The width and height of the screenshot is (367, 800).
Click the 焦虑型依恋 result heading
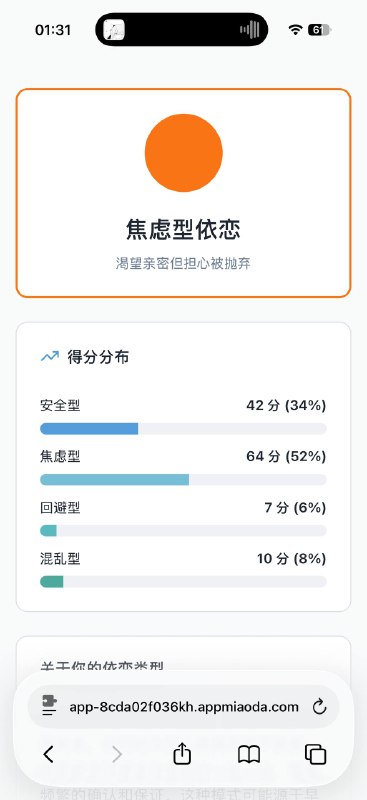tap(183, 230)
